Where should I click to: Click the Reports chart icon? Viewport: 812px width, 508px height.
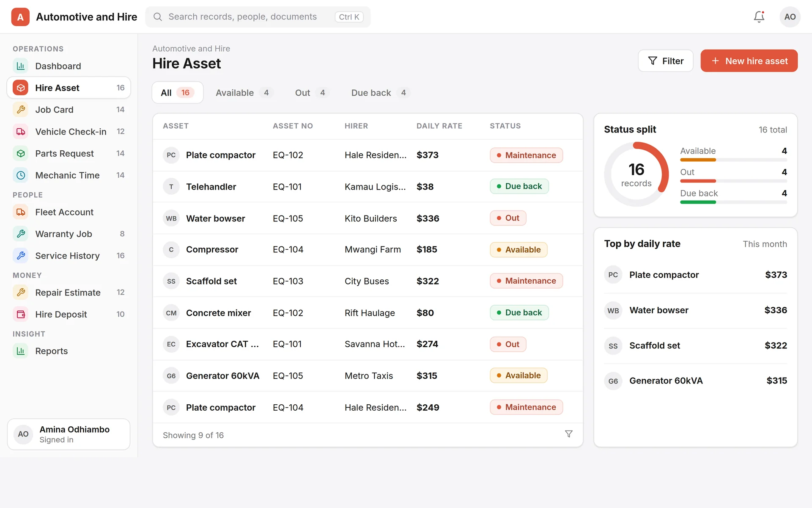click(x=21, y=351)
